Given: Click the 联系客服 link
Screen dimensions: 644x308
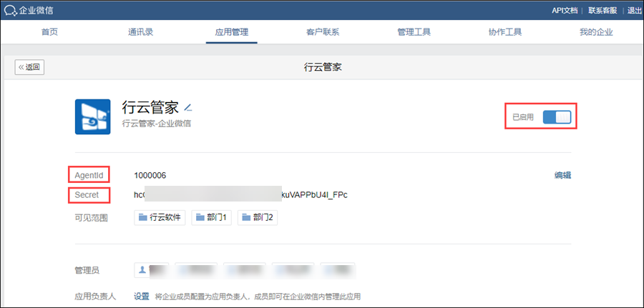Looking at the screenshot, I should pos(603,11).
